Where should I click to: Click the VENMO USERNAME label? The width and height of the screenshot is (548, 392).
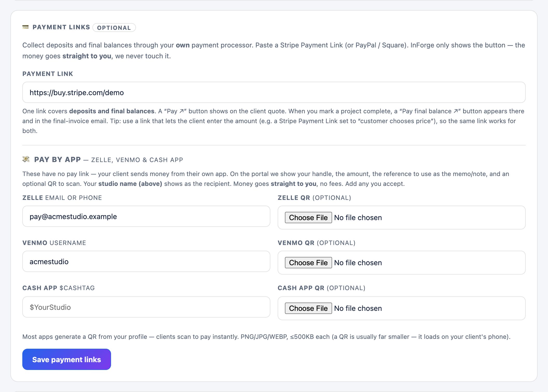[x=54, y=243]
